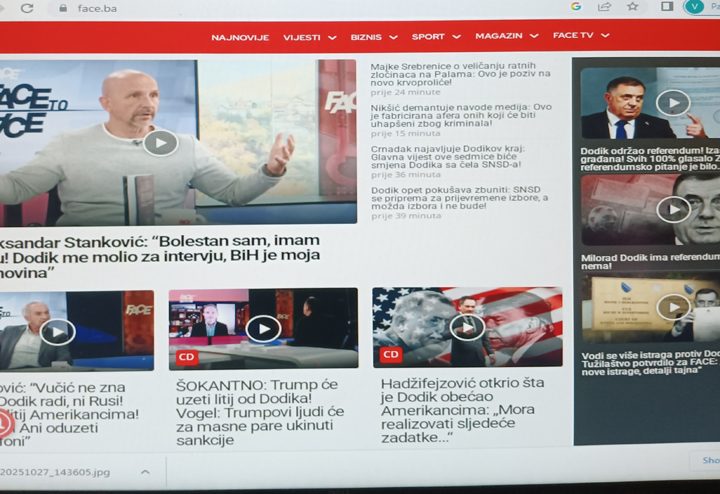
Task: Expand the VIJESTI menu chevron
Action: pos(332,38)
